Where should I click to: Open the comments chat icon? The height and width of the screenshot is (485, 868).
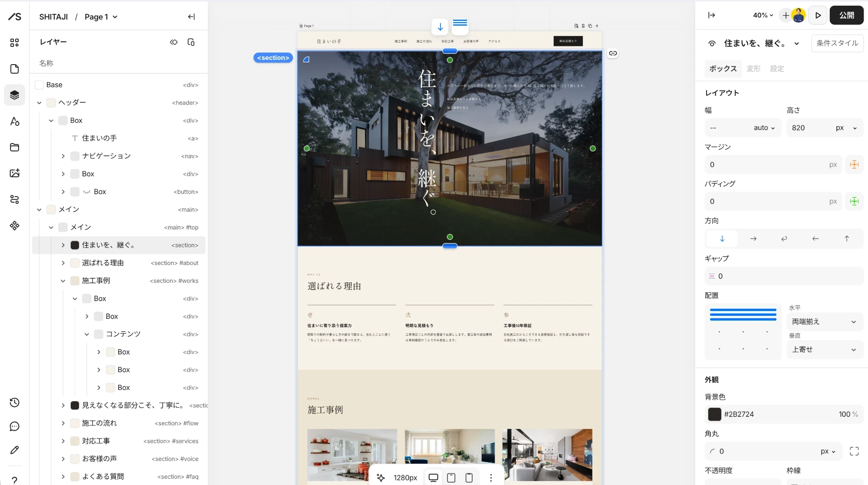(x=14, y=426)
